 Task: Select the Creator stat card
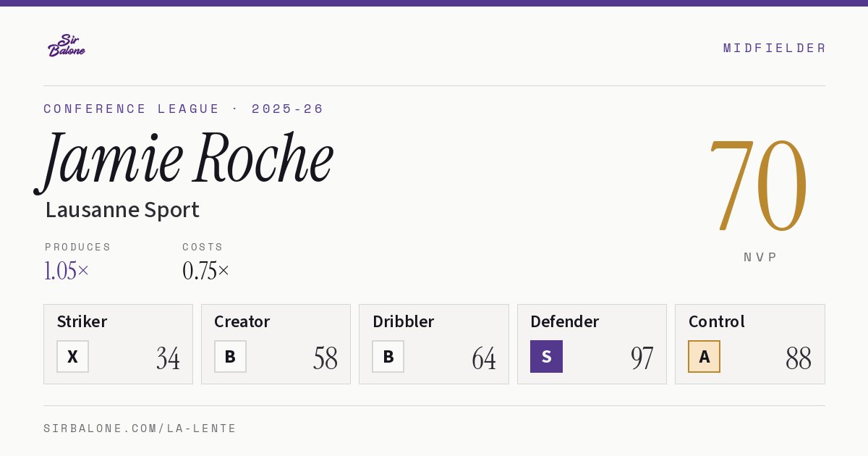pos(276,344)
